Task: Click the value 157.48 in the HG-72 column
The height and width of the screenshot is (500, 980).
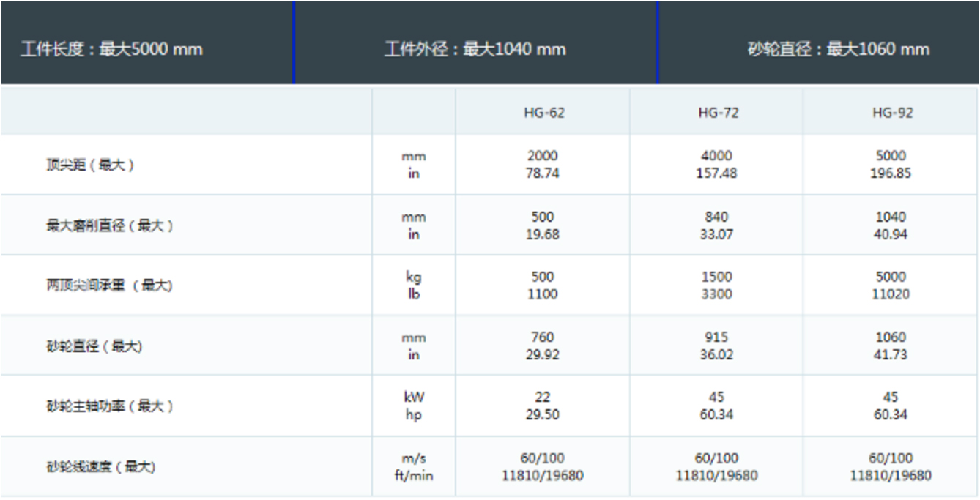Action: click(x=716, y=173)
